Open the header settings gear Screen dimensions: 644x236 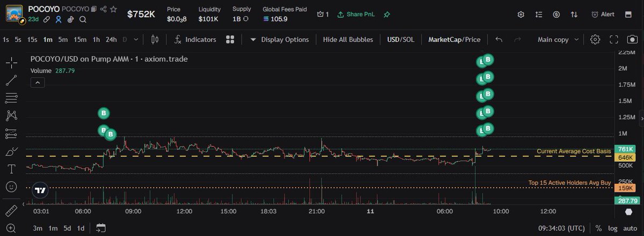(x=521, y=14)
